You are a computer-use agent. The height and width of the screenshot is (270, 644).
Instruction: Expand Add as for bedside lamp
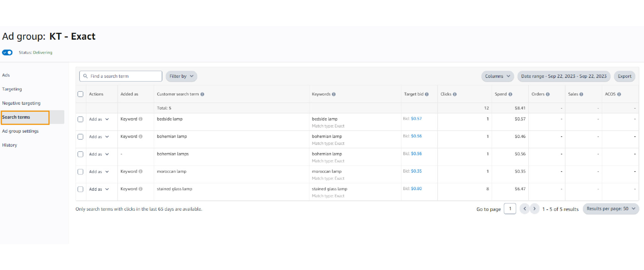(99, 119)
